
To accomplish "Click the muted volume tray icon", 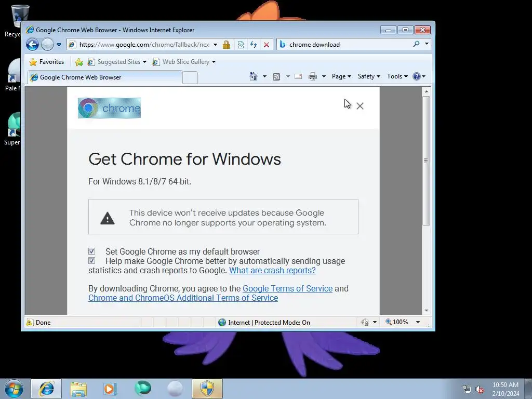I will coord(480,389).
